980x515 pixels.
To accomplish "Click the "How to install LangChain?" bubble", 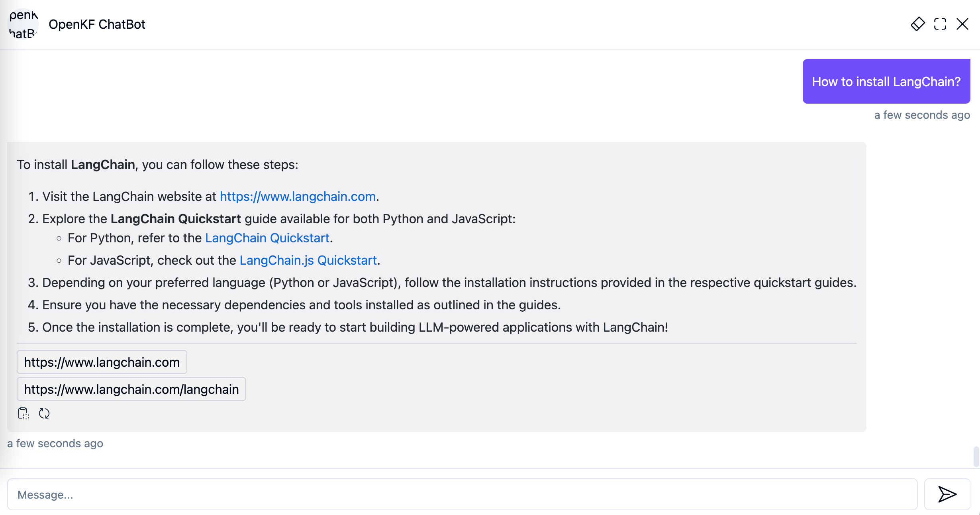I will [886, 81].
